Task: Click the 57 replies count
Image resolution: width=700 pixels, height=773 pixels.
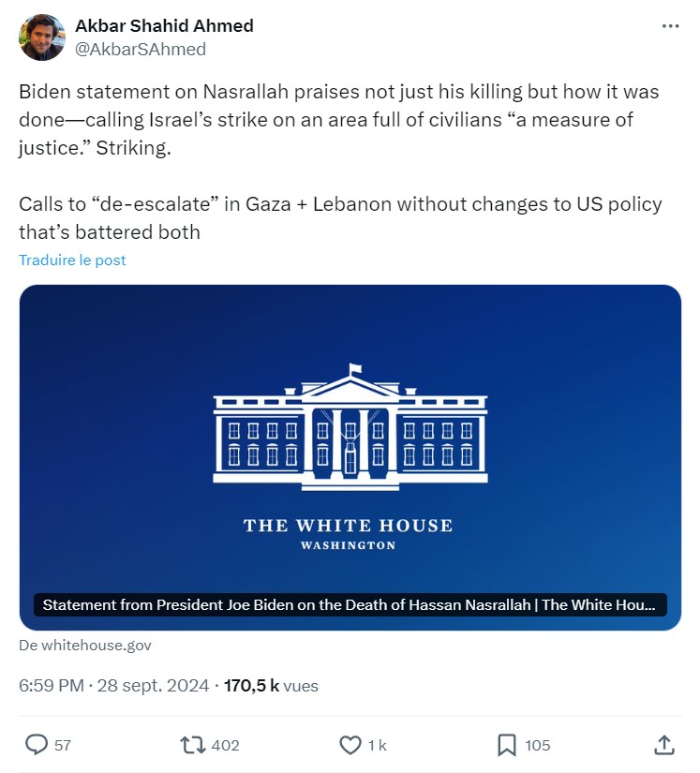Action: [x=63, y=746]
